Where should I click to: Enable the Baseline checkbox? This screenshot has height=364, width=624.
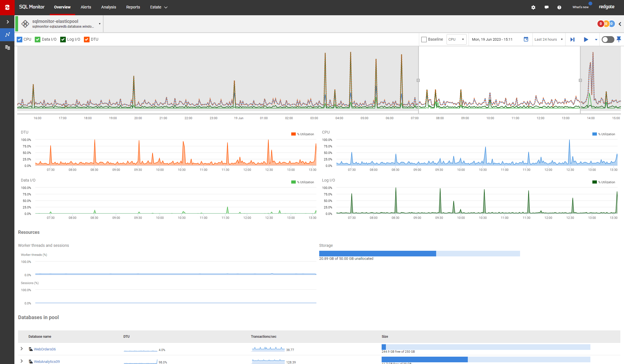424,40
